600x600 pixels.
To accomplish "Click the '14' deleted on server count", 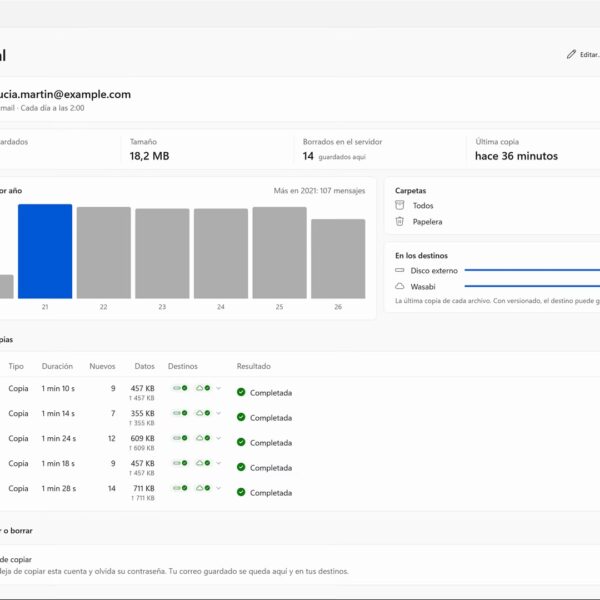I will [308, 156].
